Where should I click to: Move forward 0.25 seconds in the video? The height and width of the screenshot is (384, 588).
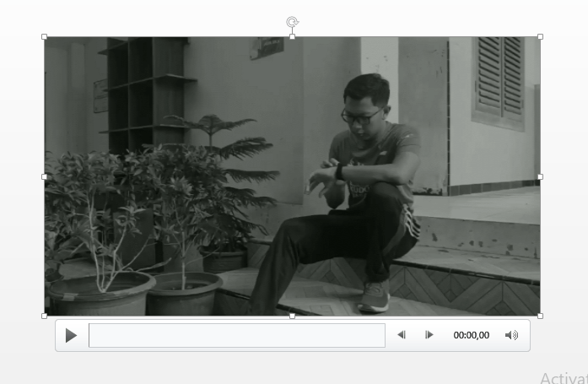point(429,335)
